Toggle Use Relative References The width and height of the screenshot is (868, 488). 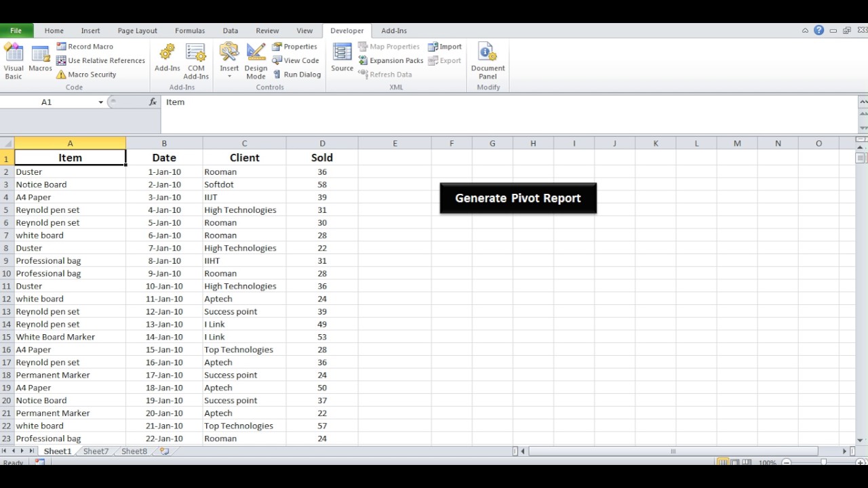click(x=100, y=60)
